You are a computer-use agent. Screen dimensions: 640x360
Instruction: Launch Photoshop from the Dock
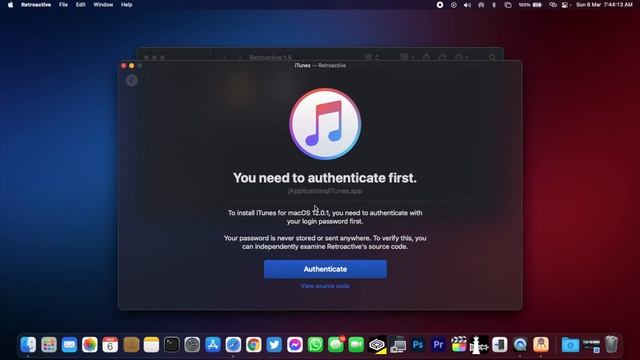(x=418, y=345)
